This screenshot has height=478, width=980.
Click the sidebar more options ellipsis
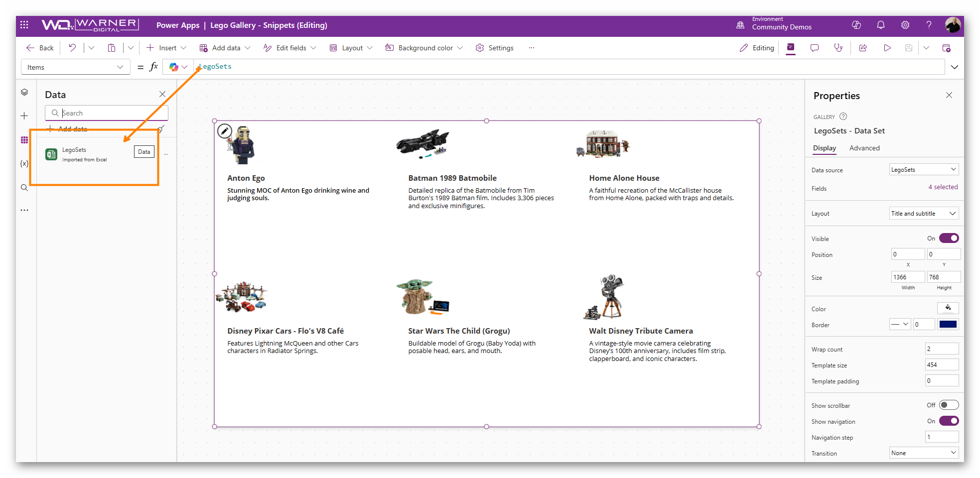tap(24, 210)
